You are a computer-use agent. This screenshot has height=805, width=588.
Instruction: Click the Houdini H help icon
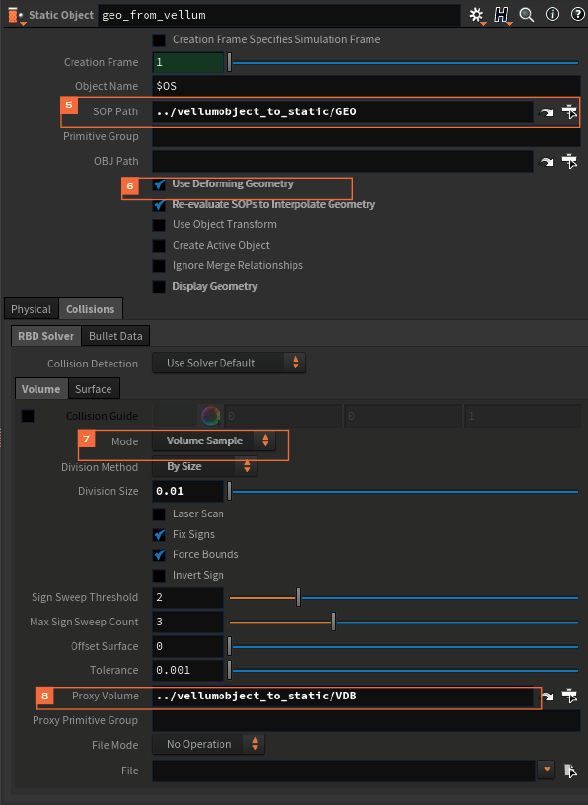[502, 15]
